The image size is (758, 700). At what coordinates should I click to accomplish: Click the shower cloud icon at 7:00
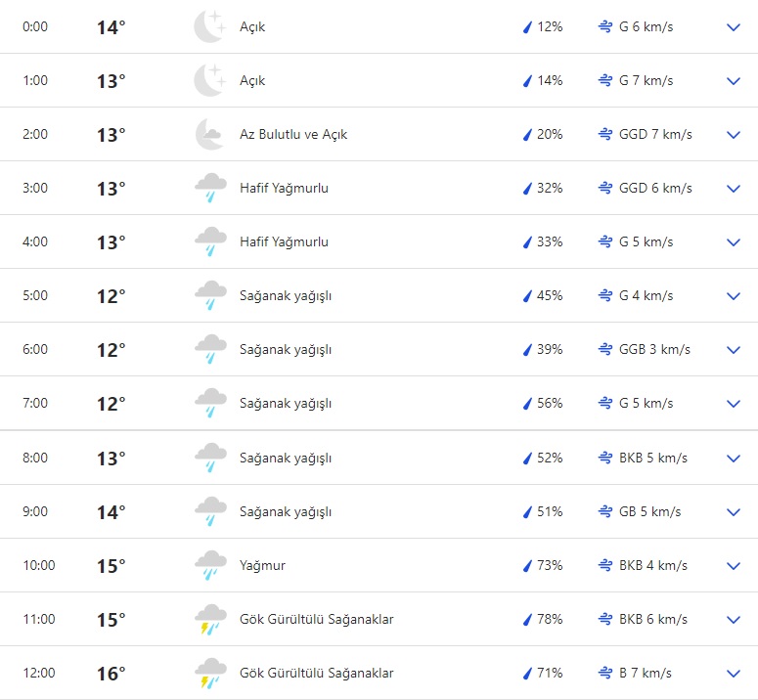pos(209,403)
